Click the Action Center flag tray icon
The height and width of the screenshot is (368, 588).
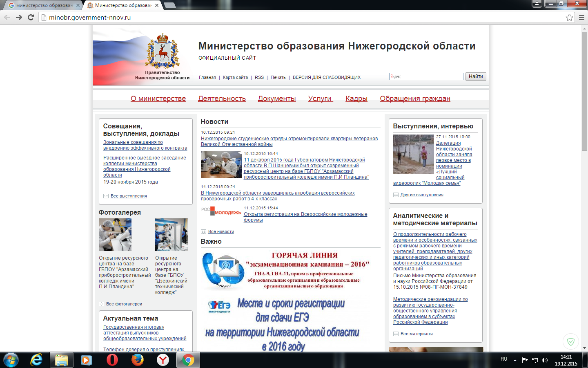click(x=525, y=360)
